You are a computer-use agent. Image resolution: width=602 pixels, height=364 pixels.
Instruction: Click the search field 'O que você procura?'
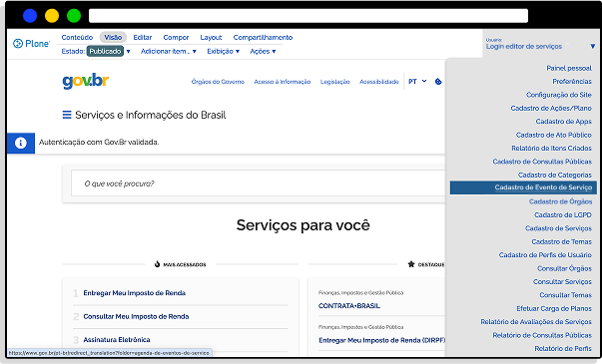tap(258, 183)
